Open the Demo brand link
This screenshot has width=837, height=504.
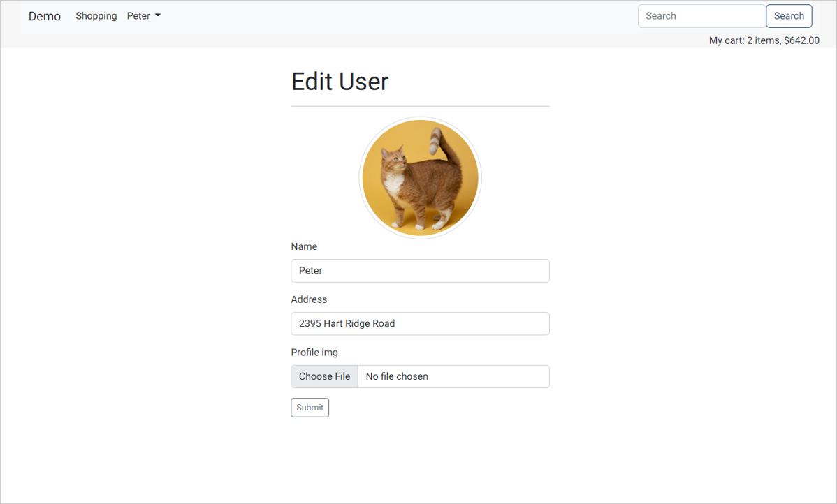click(44, 16)
